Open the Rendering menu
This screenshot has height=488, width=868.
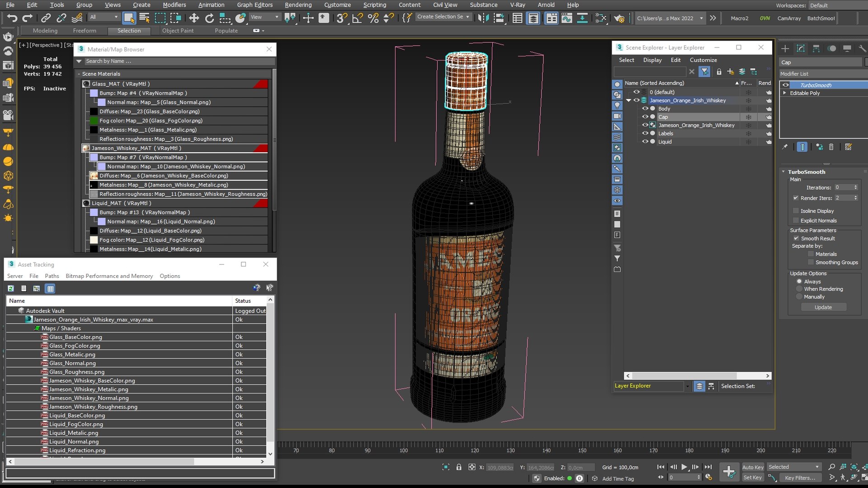pos(298,5)
